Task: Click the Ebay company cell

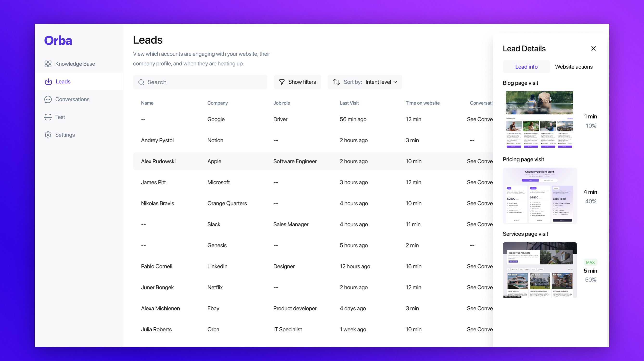Action: (x=213, y=308)
